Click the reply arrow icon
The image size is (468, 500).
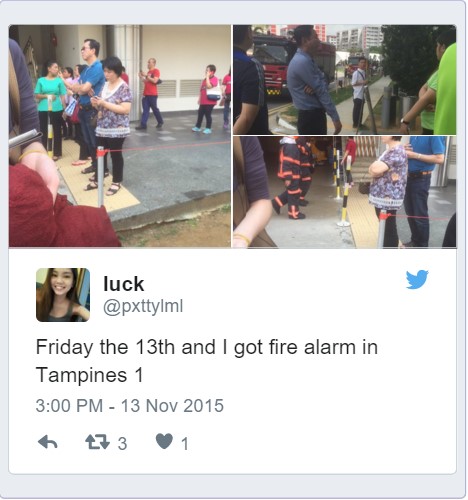point(48,443)
